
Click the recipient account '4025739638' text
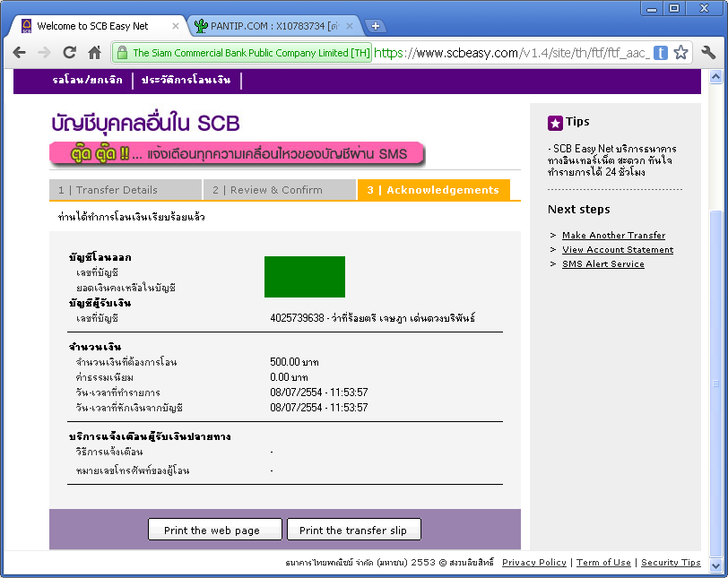(x=297, y=318)
